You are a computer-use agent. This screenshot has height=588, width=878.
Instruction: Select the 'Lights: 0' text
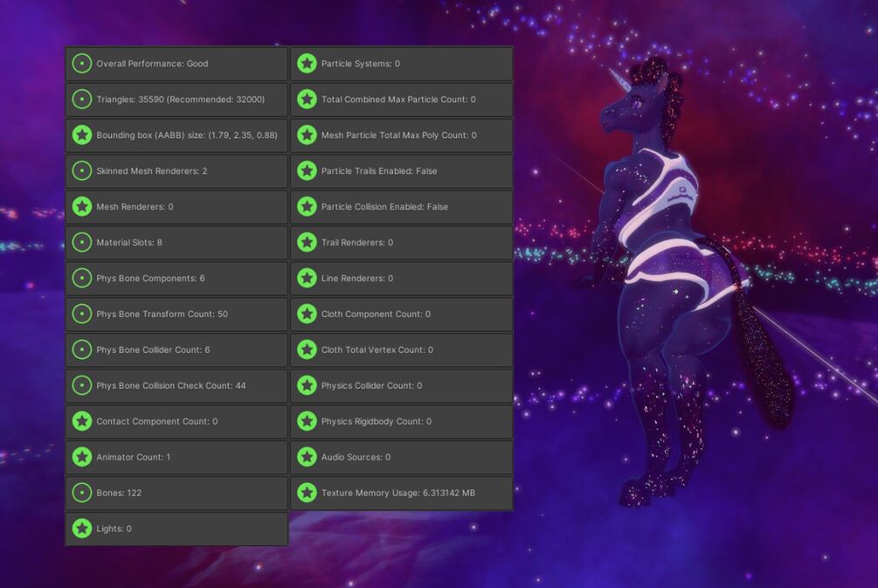pyautogui.click(x=114, y=529)
